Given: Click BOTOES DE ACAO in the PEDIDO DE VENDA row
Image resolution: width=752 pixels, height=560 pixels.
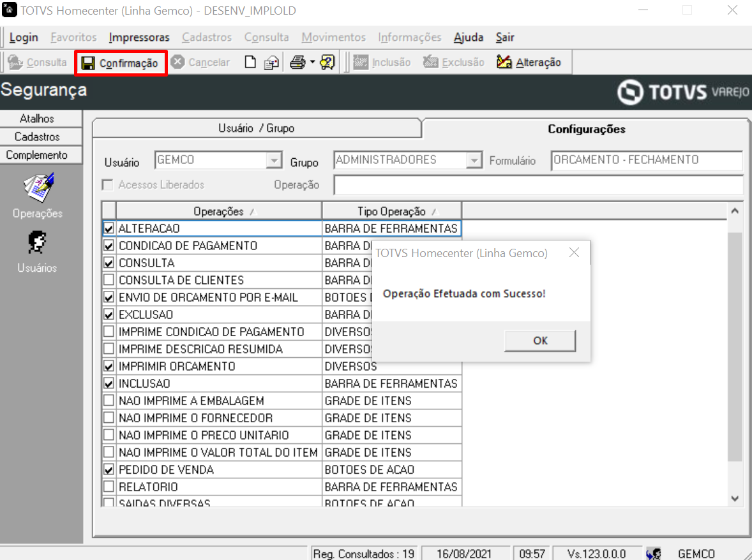Looking at the screenshot, I should tap(369, 470).
